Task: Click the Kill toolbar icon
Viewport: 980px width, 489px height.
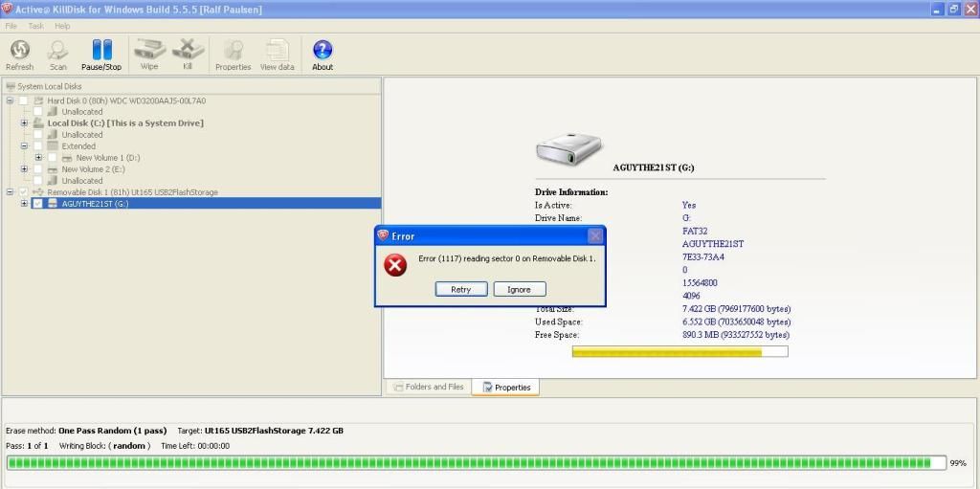Action: pyautogui.click(x=188, y=50)
